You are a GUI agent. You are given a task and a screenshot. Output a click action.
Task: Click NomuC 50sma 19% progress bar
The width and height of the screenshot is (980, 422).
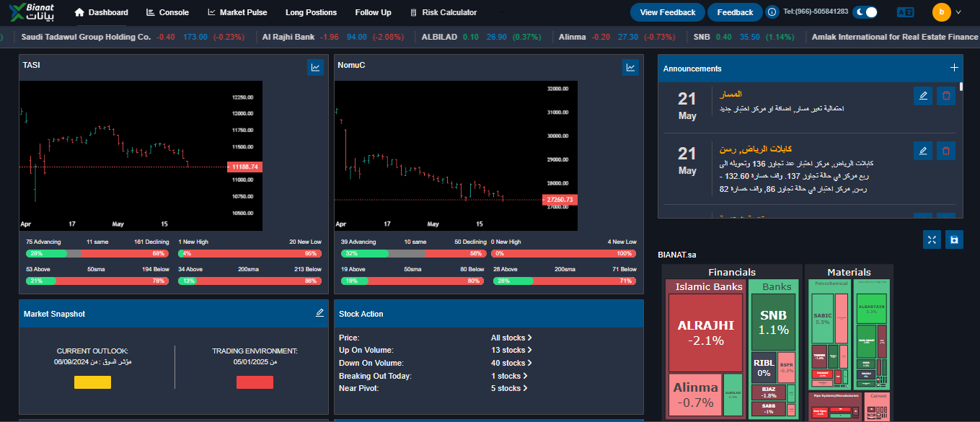pyautogui.click(x=412, y=281)
